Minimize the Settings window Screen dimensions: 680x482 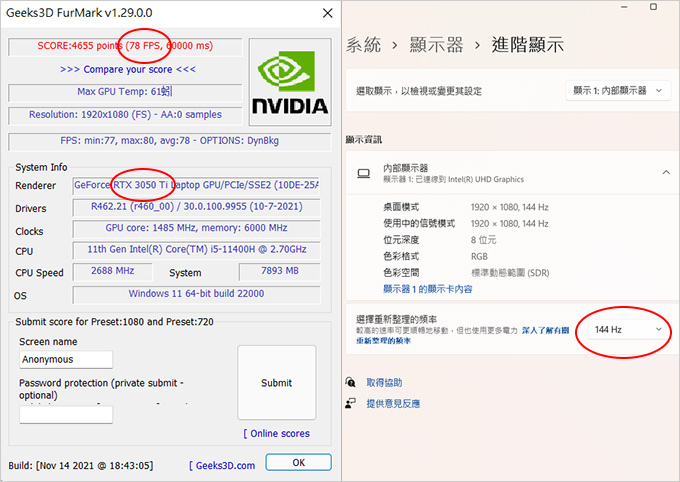tap(624, 7)
